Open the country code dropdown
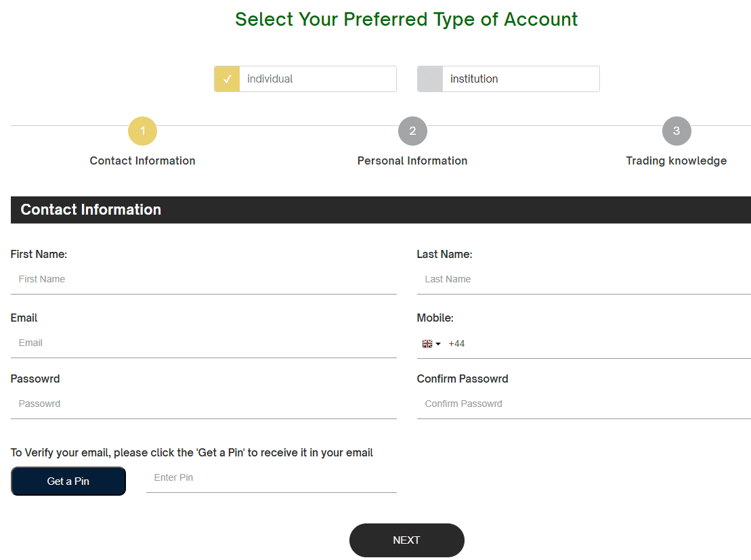 pos(431,343)
